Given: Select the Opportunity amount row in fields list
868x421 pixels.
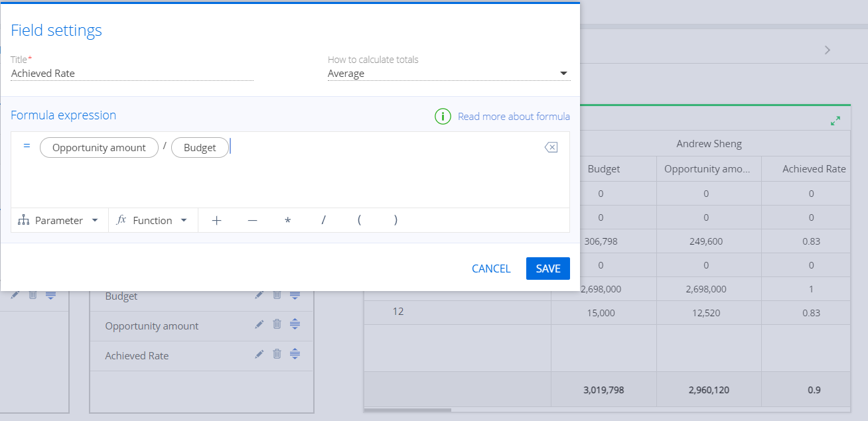Looking at the screenshot, I should tap(202, 326).
